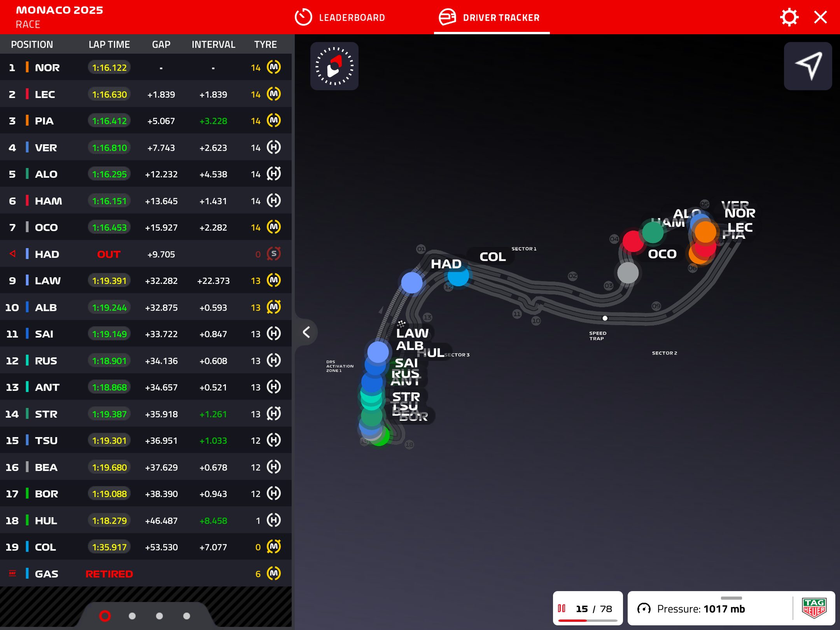Image resolution: width=840 pixels, height=630 pixels.
Task: Click the 1:16.151 lap time for HAM
Action: 109,201
